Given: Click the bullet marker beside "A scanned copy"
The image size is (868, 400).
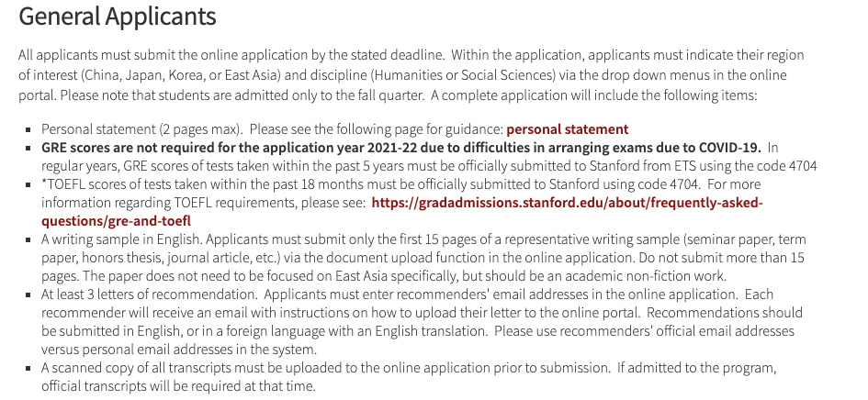Looking at the screenshot, I should coord(29,368).
